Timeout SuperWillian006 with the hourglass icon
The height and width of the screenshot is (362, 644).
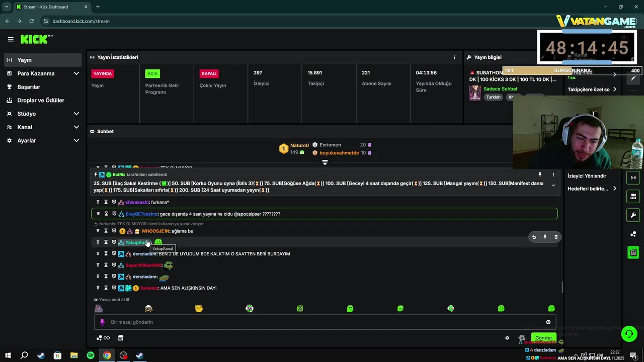click(x=106, y=265)
